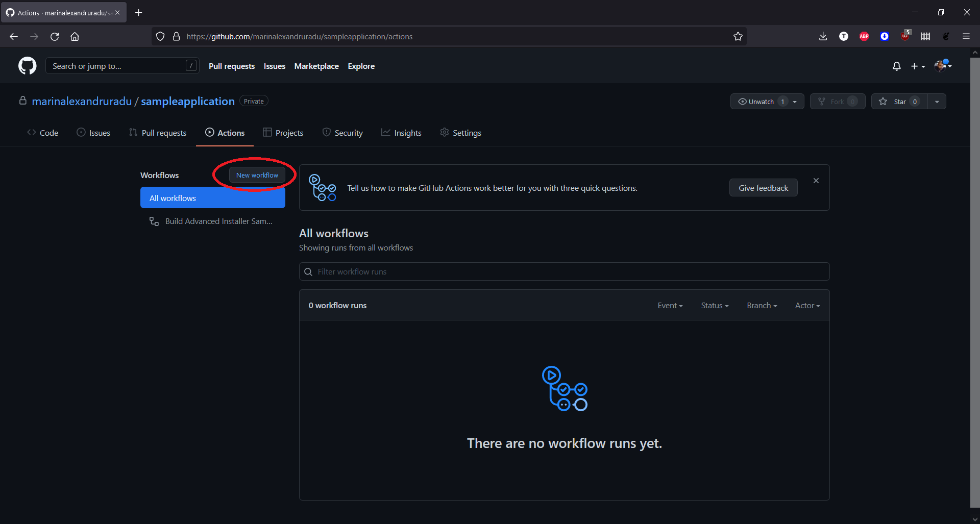This screenshot has height=524, width=980.
Task: Click the browser home icon
Action: (75, 36)
